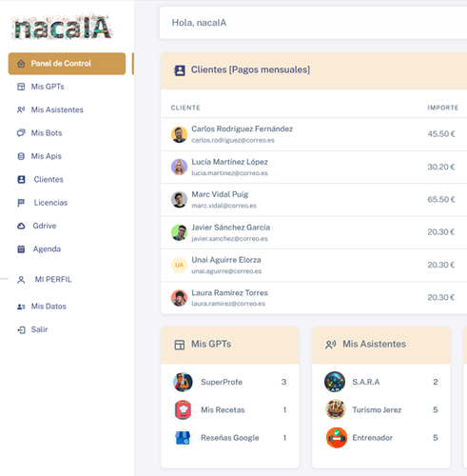Image resolution: width=467 pixels, height=476 pixels.
Task: Open the Mis Bots chat icon
Action: (21, 133)
